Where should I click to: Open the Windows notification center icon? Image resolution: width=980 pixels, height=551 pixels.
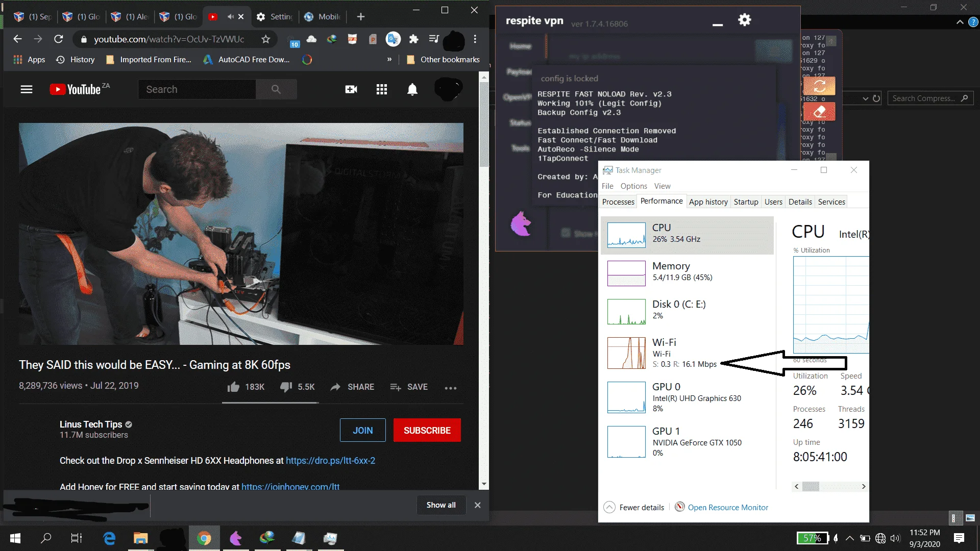coord(959,538)
